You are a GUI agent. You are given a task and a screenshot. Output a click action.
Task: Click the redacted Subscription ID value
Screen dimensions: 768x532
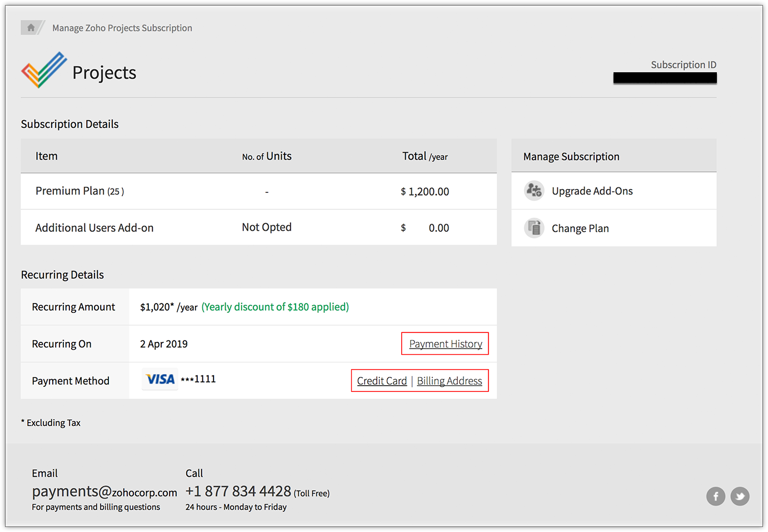(665, 78)
